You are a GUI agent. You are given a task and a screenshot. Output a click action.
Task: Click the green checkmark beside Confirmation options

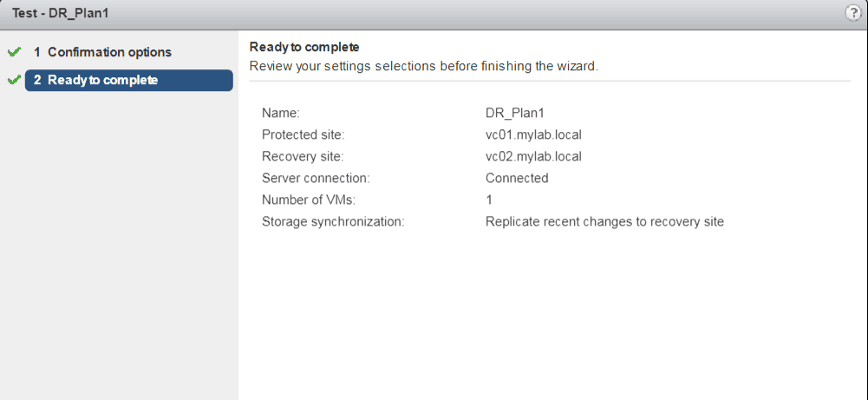tap(13, 52)
